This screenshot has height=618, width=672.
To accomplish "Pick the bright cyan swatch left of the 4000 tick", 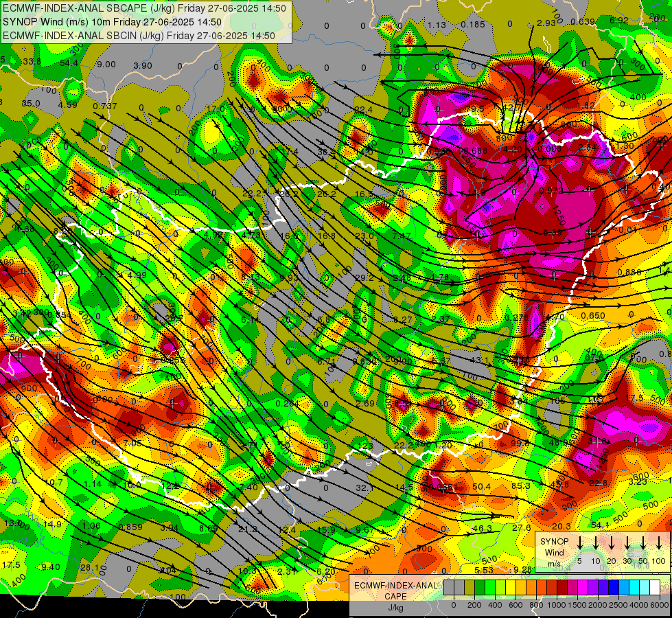I will click(x=635, y=587).
